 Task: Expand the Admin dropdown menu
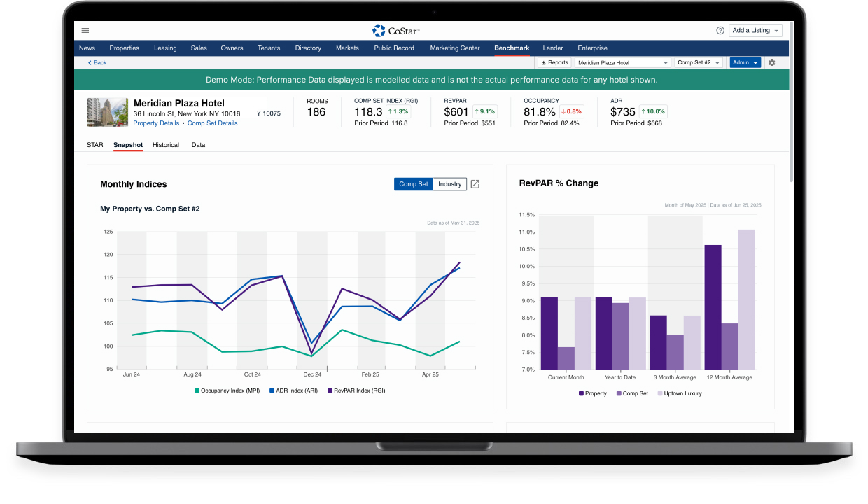tap(745, 63)
